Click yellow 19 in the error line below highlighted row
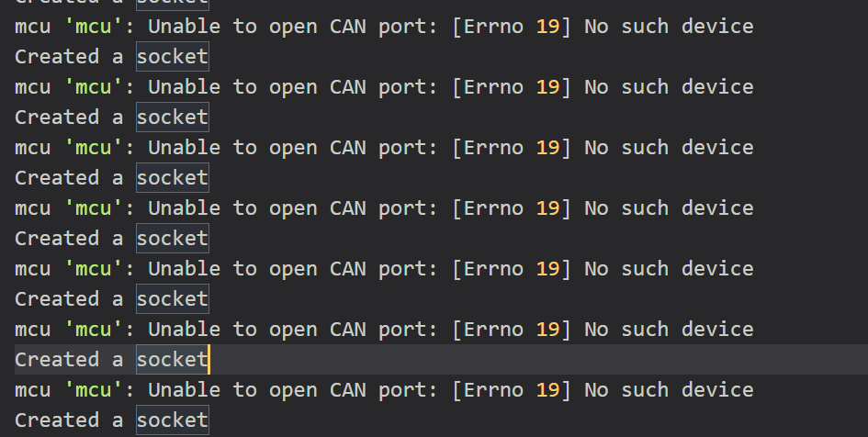Viewport: 868px width, 437px height. [x=548, y=390]
